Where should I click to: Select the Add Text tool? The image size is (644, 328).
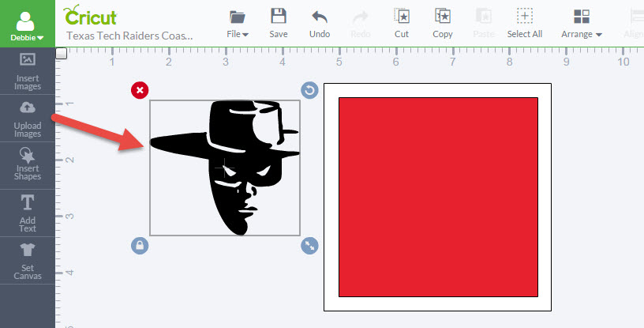(28, 213)
